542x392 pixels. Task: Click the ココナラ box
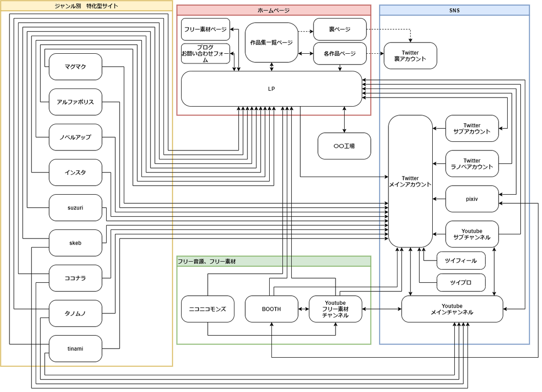[x=75, y=278]
